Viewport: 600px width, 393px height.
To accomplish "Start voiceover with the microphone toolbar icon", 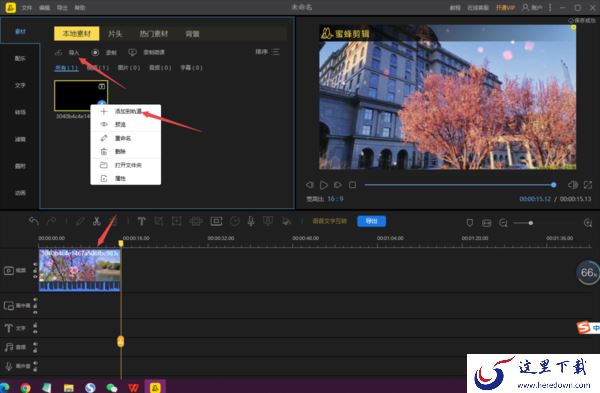I will (251, 221).
